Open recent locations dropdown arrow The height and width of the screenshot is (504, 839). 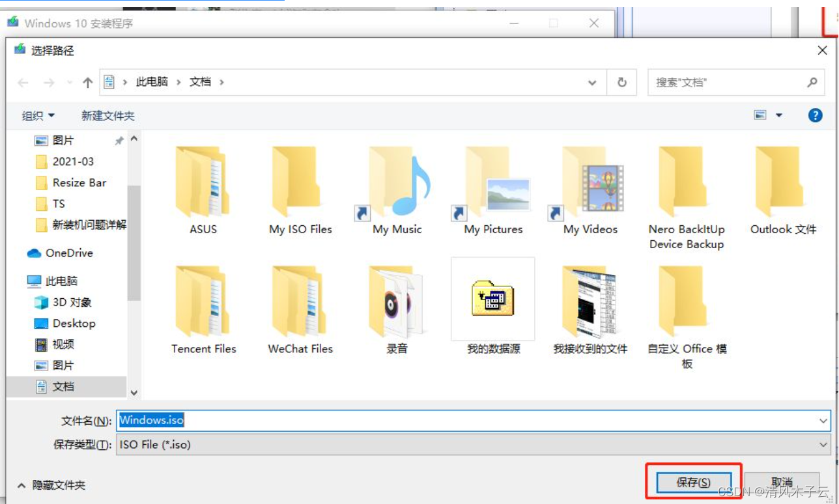(x=70, y=83)
